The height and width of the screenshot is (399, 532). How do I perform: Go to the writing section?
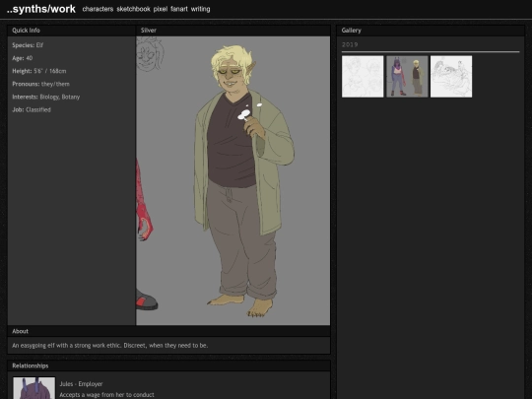(200, 9)
